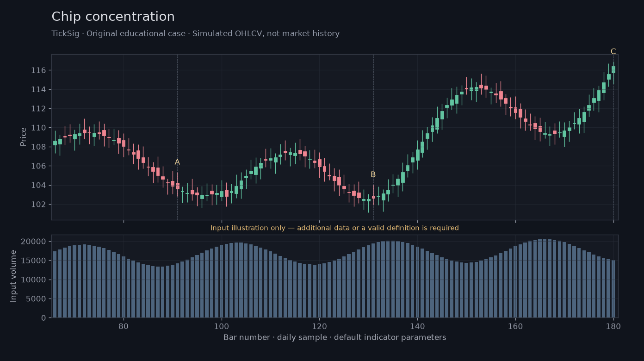
Task: Select marker B on the price chart
Action: point(373,174)
